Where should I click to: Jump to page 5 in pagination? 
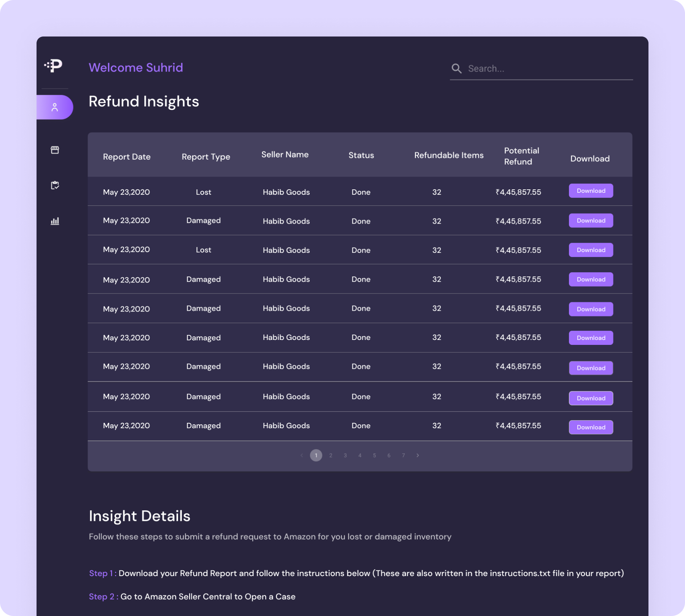coord(374,455)
